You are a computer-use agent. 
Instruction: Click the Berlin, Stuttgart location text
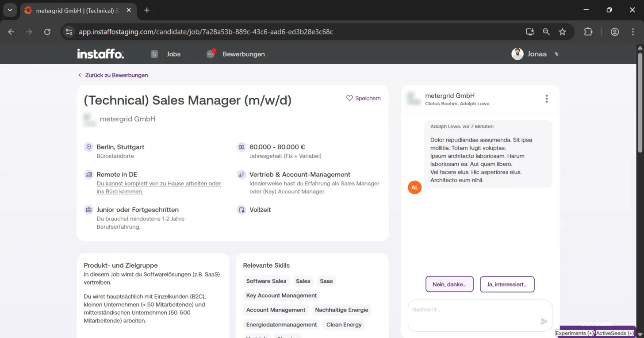coord(120,147)
